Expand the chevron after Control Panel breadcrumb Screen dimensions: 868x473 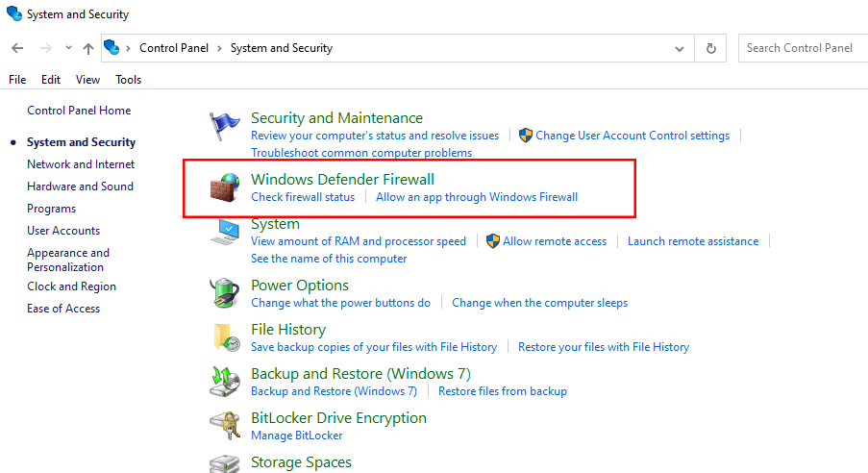click(219, 48)
